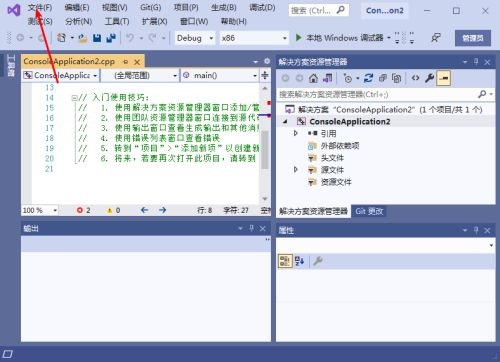This screenshot has height=362, width=500.
Task: Click the top 搜索 (Ctrl... search box
Action: [x=319, y=10]
